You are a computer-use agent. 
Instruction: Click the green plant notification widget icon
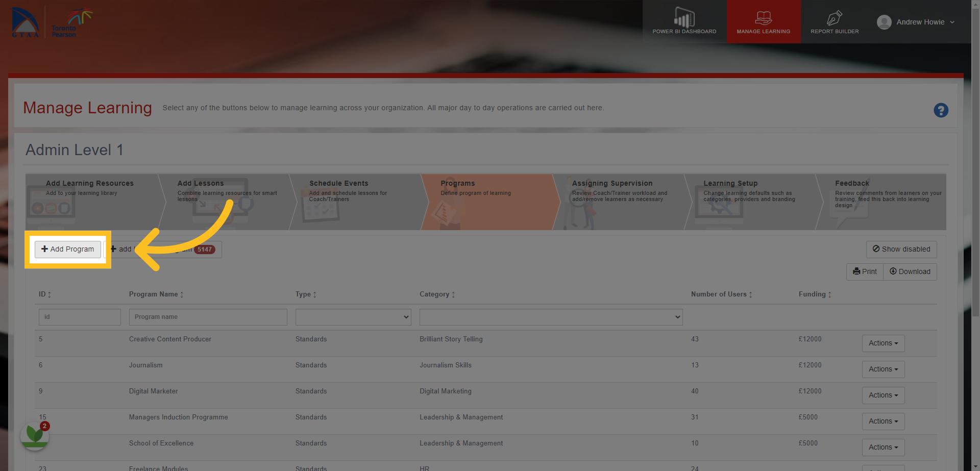pyautogui.click(x=35, y=435)
